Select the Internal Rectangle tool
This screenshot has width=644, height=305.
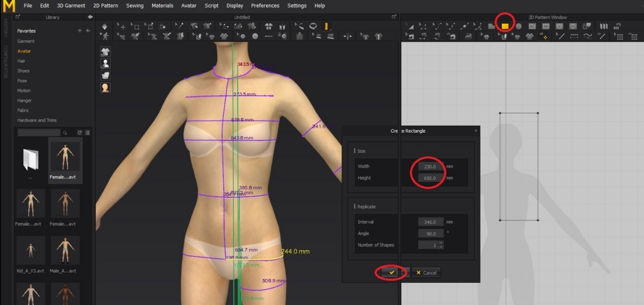tap(546, 26)
